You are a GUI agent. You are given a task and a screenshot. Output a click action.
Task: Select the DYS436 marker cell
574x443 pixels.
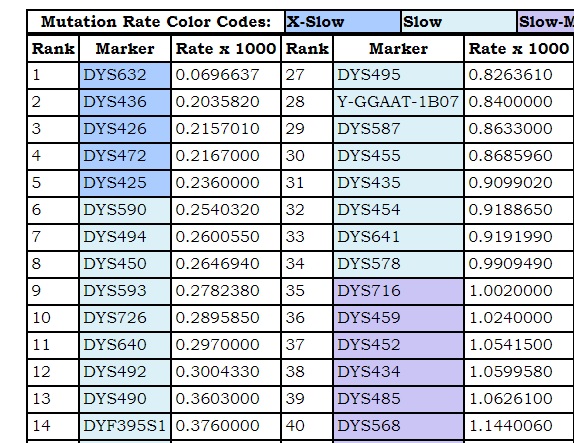point(125,102)
